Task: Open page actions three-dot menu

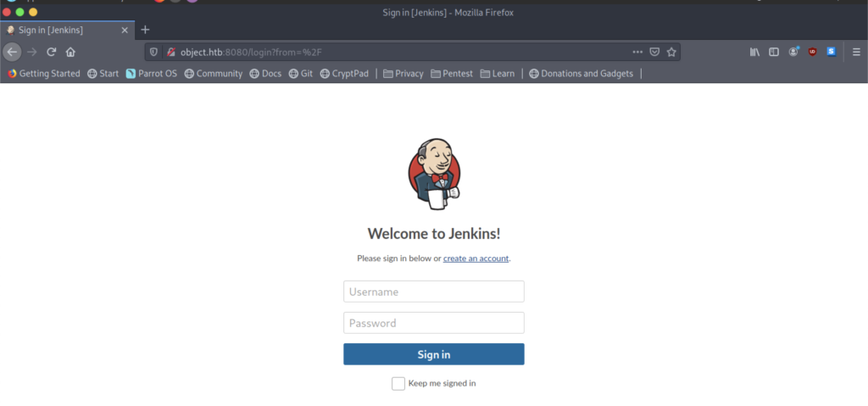Action: point(637,52)
